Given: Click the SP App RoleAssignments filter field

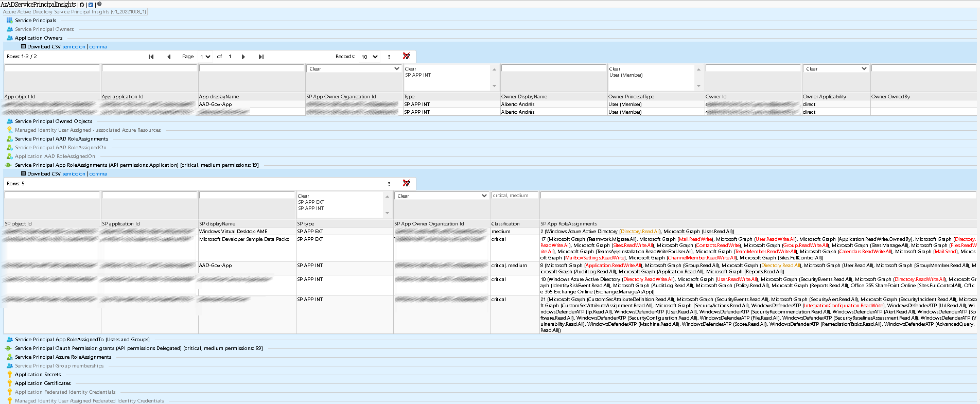Looking at the screenshot, I should tap(758, 195).
